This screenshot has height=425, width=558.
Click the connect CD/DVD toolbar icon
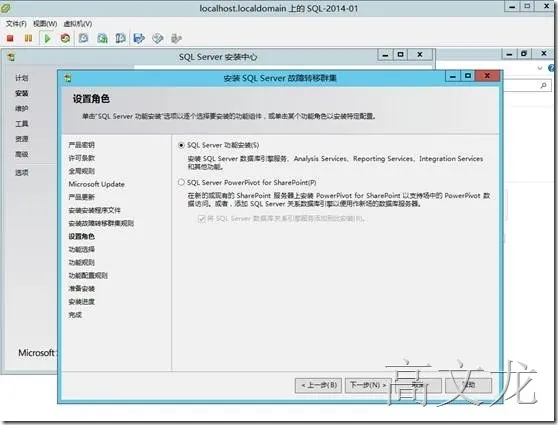(158, 38)
